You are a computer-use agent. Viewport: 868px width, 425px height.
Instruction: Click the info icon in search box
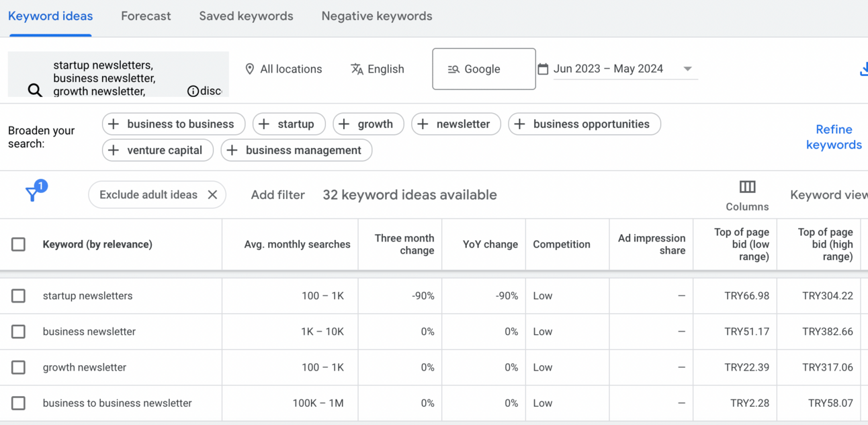[x=193, y=91]
